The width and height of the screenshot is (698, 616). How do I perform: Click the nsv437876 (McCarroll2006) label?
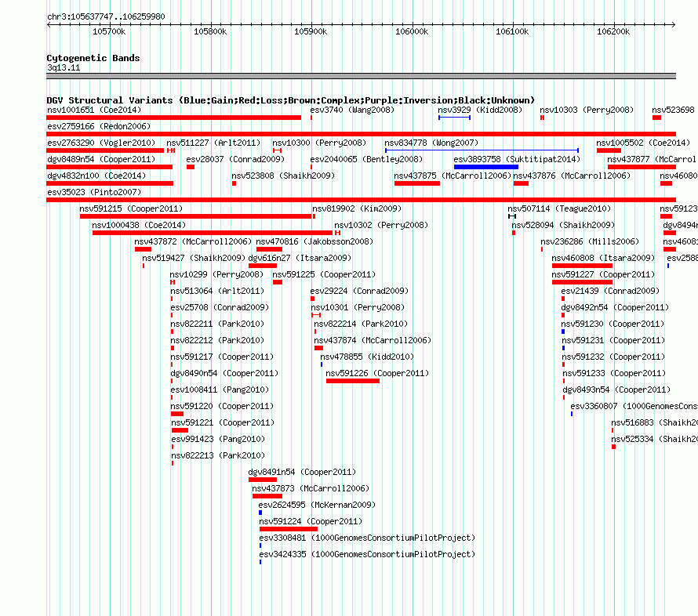coord(572,176)
